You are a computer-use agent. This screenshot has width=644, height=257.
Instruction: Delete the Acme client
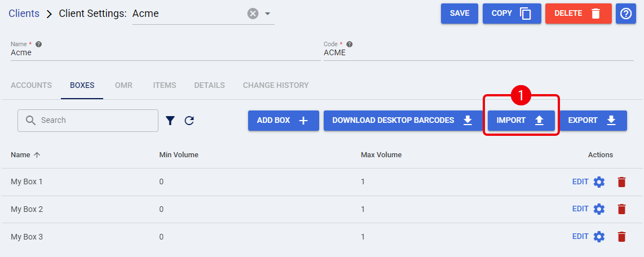578,14
